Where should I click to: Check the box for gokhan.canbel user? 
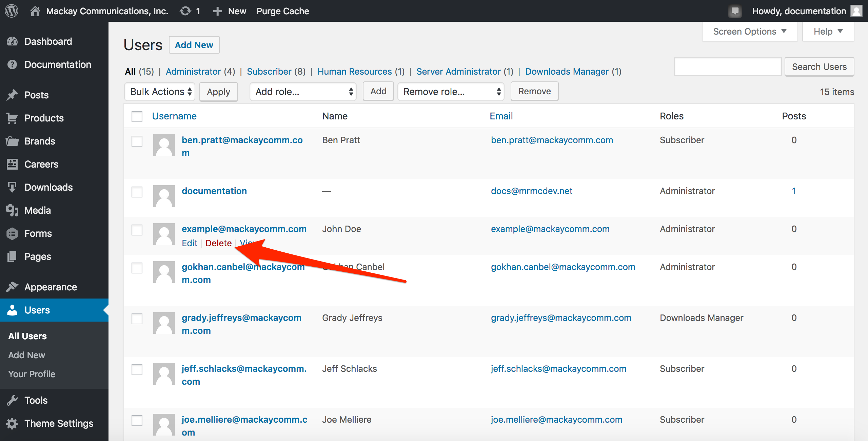coord(137,268)
